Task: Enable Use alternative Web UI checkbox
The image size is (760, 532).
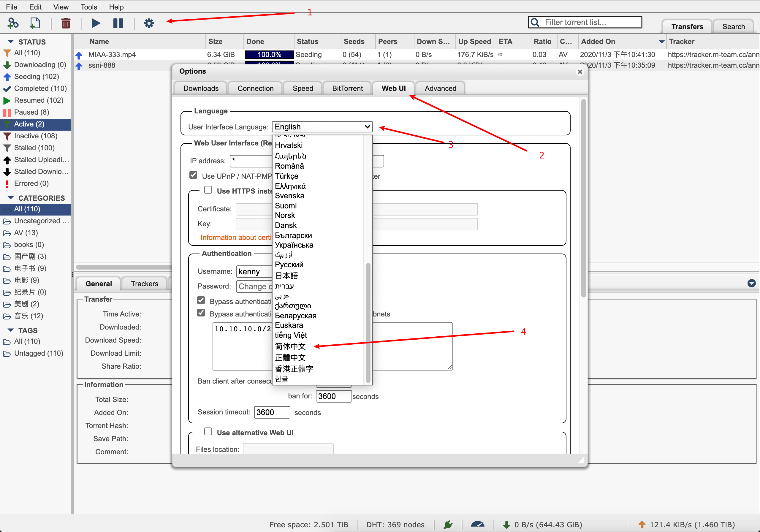Action: 208,431
